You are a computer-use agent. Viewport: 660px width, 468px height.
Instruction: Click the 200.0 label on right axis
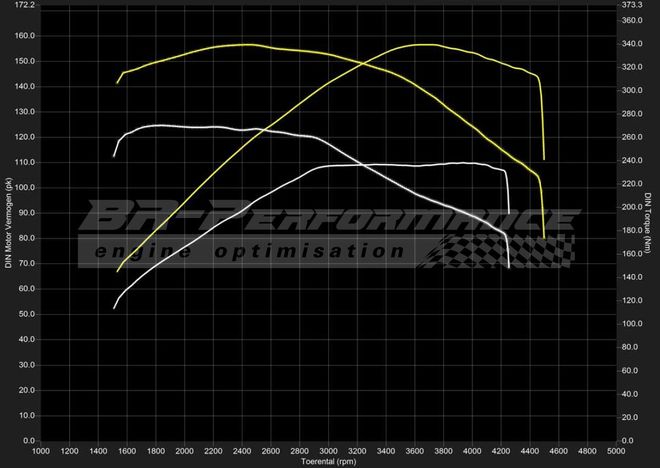(630, 207)
